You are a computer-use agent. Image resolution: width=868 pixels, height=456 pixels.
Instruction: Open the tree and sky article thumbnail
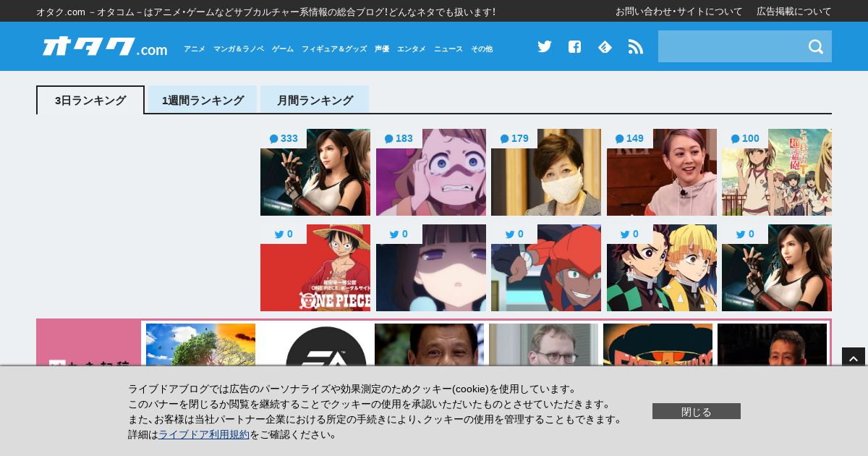(x=200, y=345)
